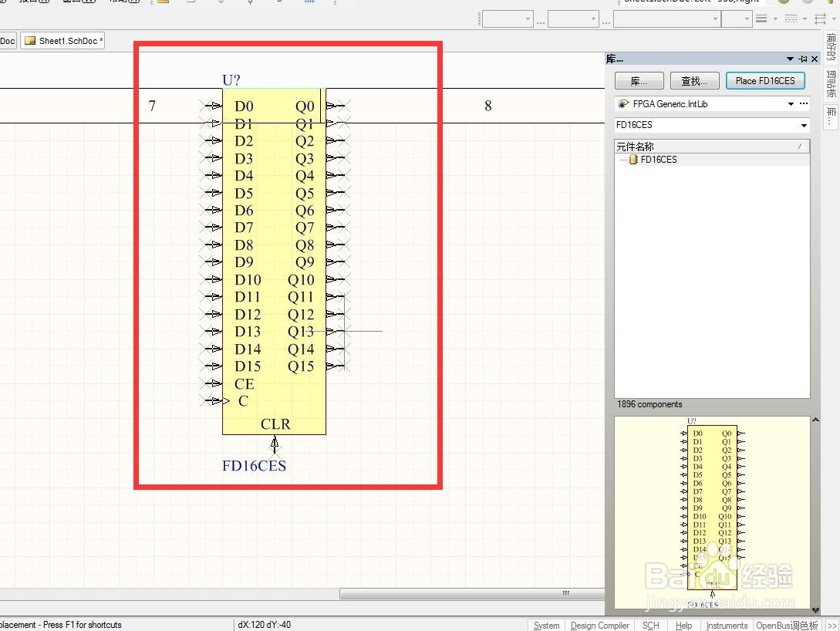Click the Q13 output pin label

pyautogui.click(x=301, y=332)
